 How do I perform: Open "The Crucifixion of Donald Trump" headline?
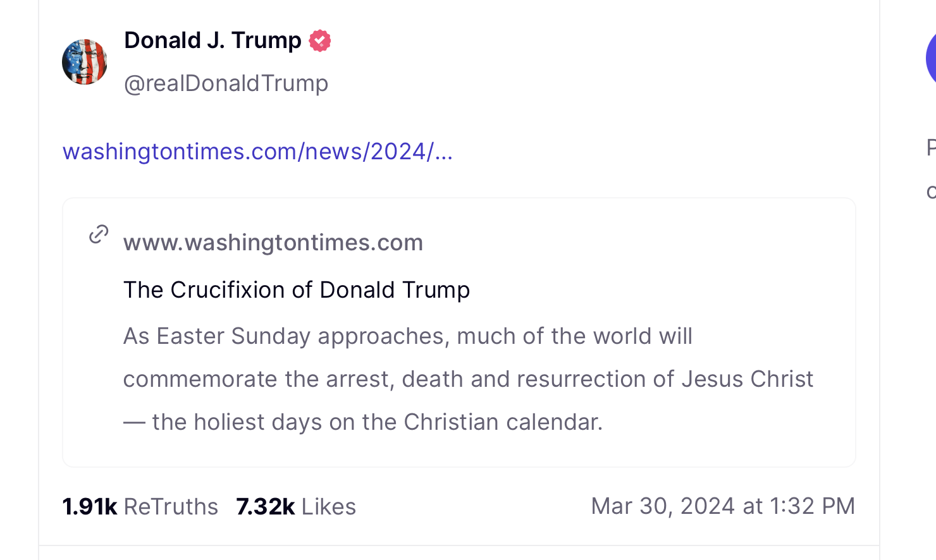297,290
